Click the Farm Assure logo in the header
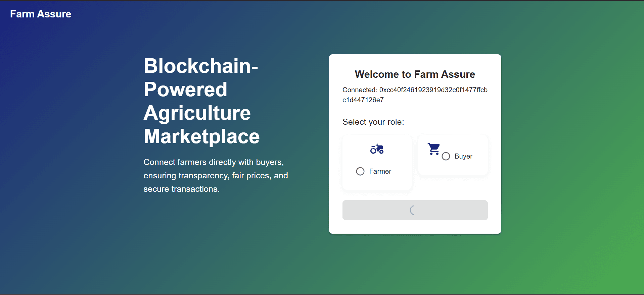The image size is (644, 295). (x=40, y=14)
